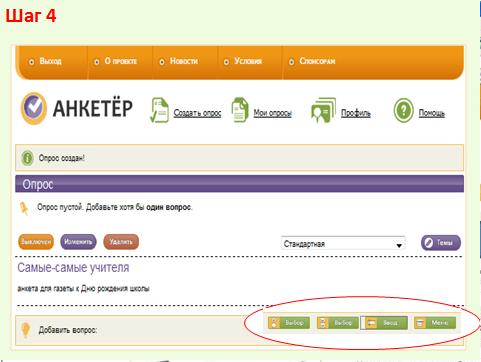The image size is (481, 362).
Task: Open the Выход menu item
Action: click(50, 61)
